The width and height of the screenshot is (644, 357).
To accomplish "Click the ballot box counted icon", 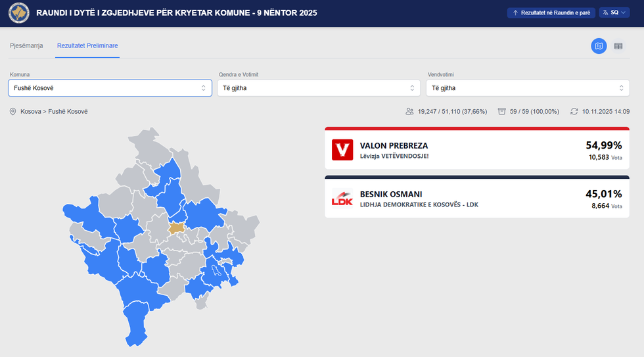I will point(502,112).
